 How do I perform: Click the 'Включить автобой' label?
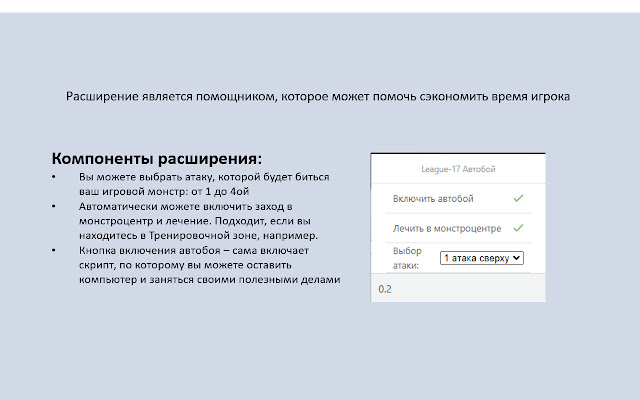tap(433, 199)
